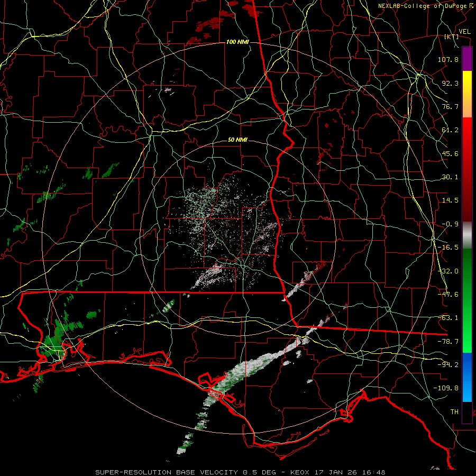Screen dimensions: 476x476
Task: Select the -78.7 value on velocity scale
Action: point(448,342)
